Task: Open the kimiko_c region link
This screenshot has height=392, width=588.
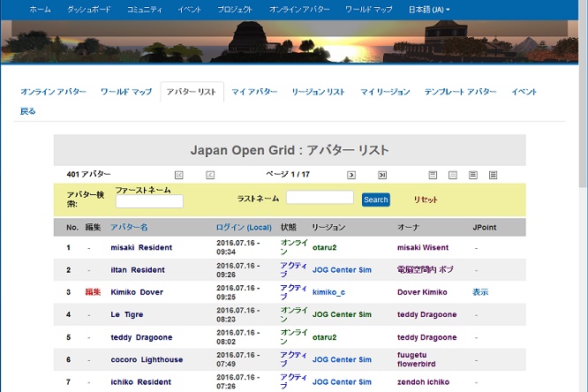Action: click(328, 292)
